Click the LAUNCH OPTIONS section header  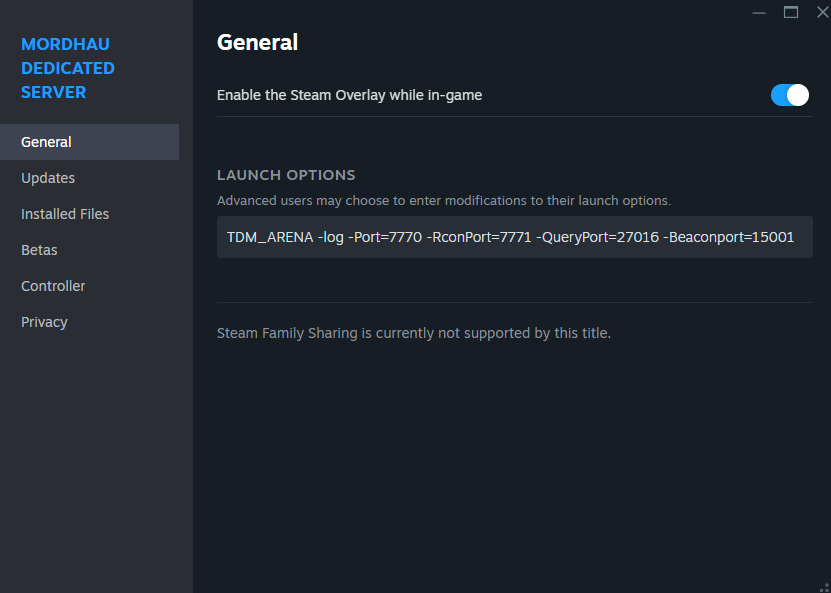pyautogui.click(x=286, y=175)
